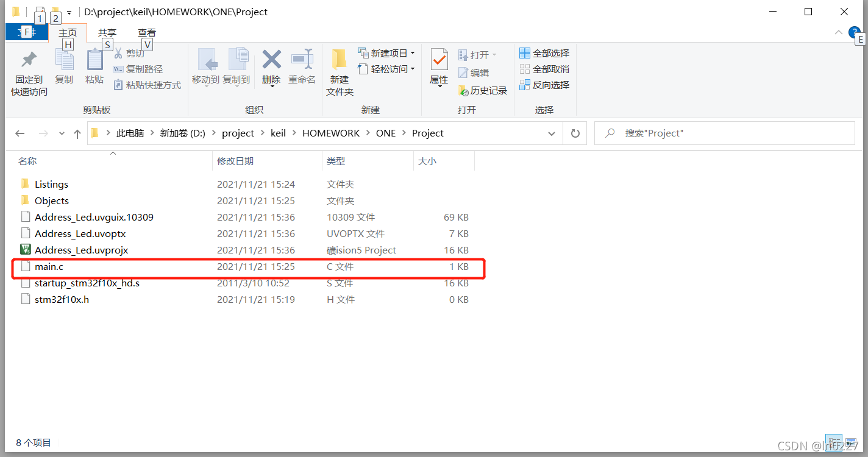Click the 删除 (Delete) icon
Screen dimensions: 868x457
[x=271, y=60]
